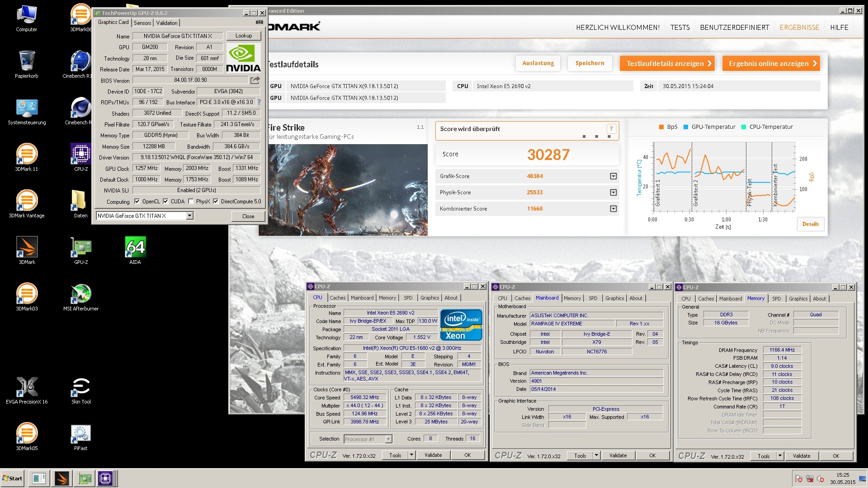Click the GPU-Z screenshot camera icon
This screenshot has width=868, height=488.
pos(259,22)
